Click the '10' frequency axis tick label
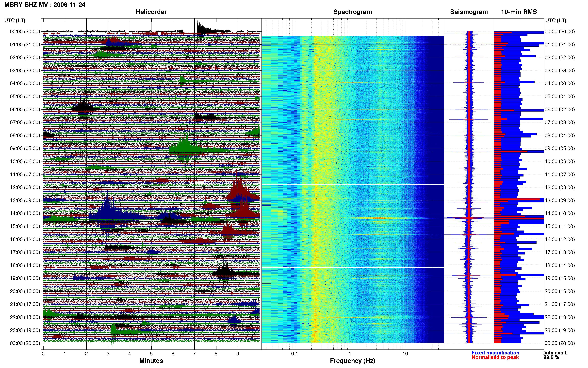588x368 pixels. (405, 354)
